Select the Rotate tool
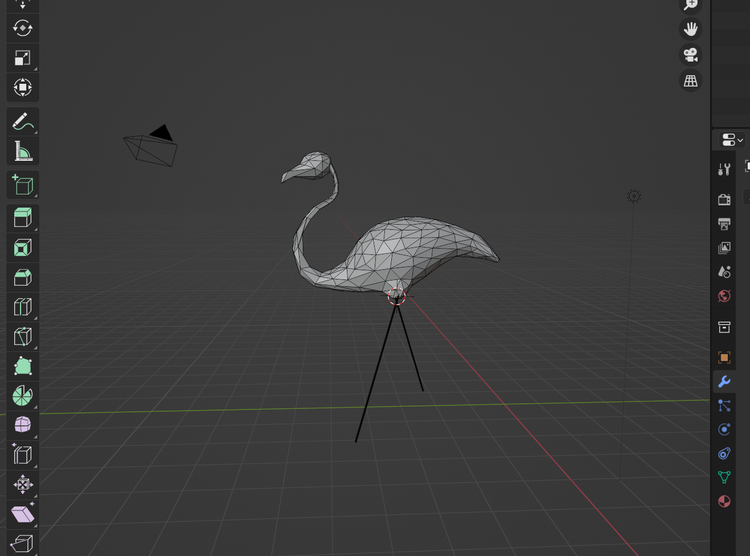750x556 pixels. coord(22,28)
